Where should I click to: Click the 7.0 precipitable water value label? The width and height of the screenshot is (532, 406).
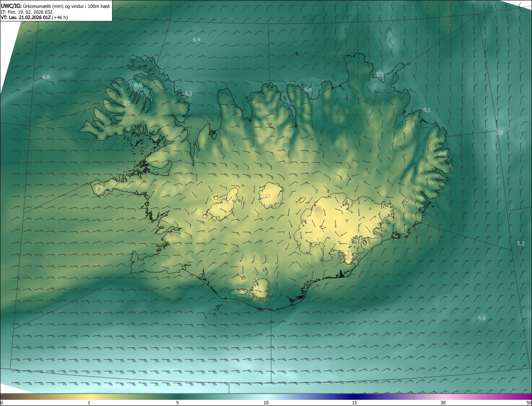[379, 75]
